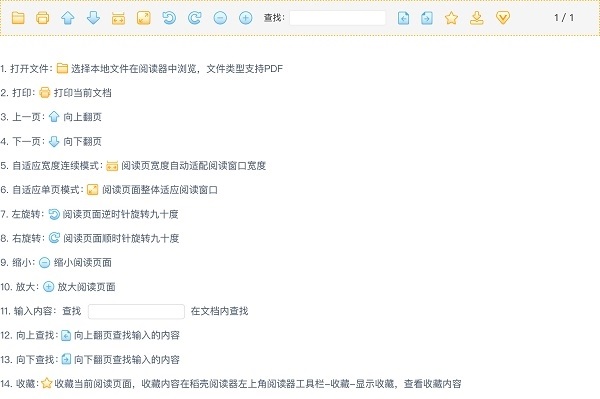Click printer icon in the 打印 help line
600x399 pixels.
(x=45, y=93)
